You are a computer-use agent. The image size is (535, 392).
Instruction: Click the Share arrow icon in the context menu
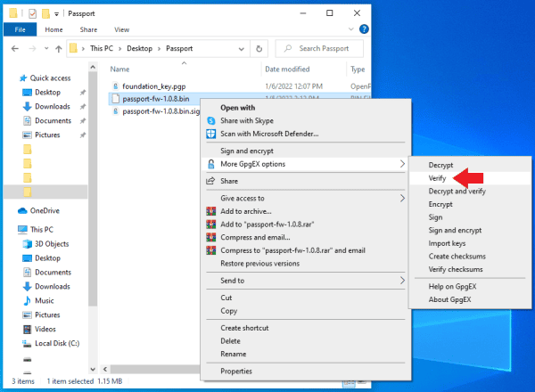[x=210, y=181]
